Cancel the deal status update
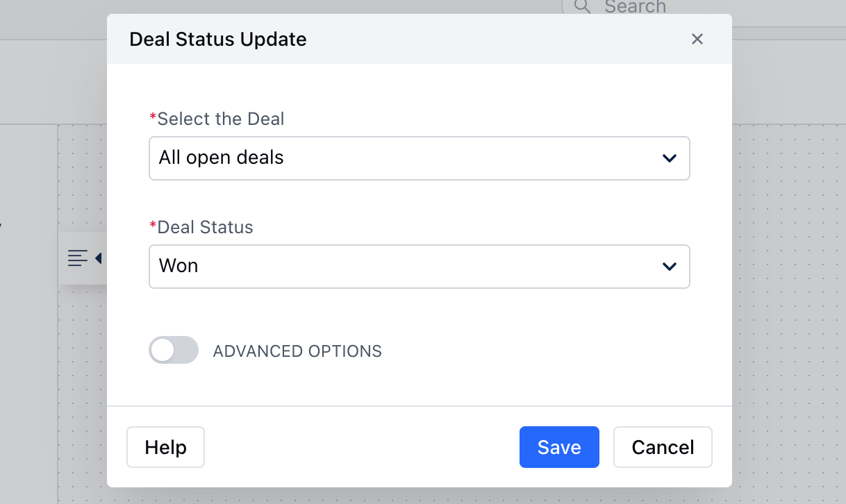846x504 pixels. (663, 447)
